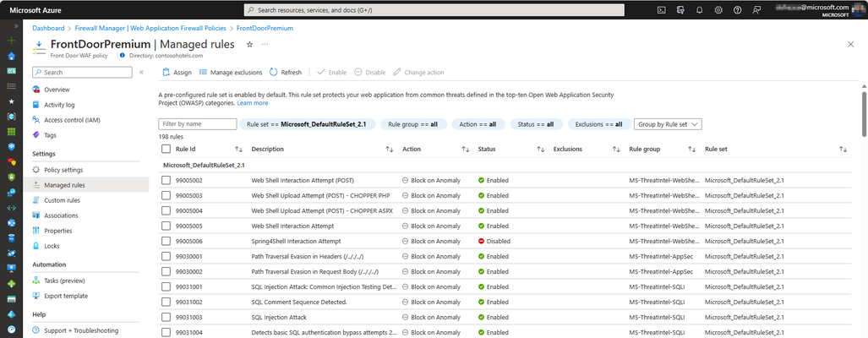Viewport: 868px width, 338px height.
Task: Collapse the resource menu with double chevron
Action: pos(141,73)
